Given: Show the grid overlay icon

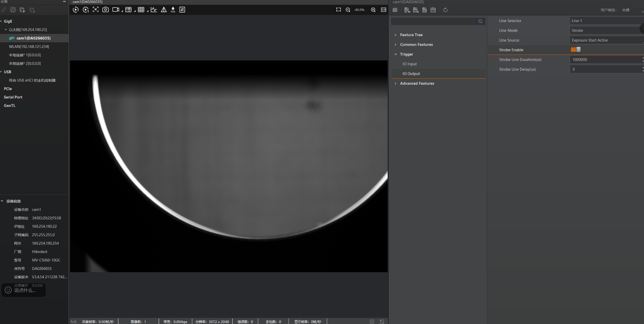Looking at the screenshot, I should pyautogui.click(x=141, y=10).
